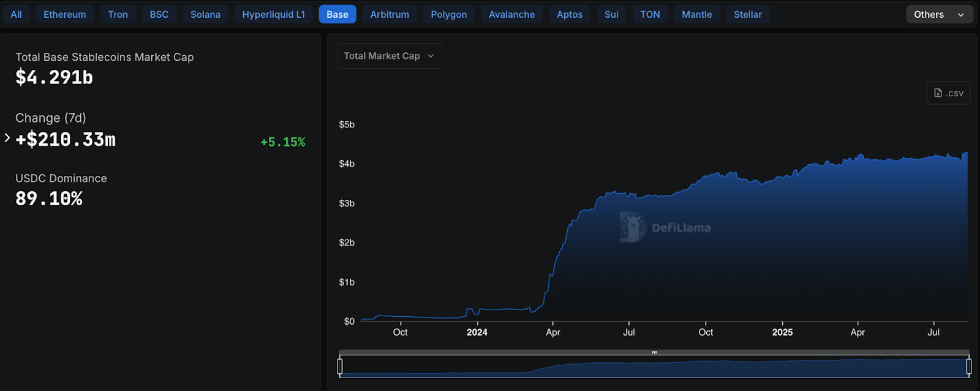Select the Avalanche chain tab

(512, 14)
